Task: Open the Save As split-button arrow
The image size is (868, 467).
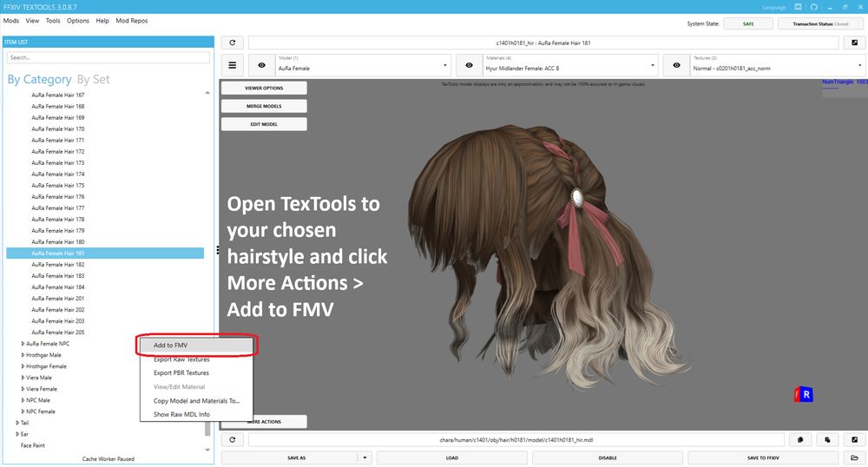Action: pos(365,458)
